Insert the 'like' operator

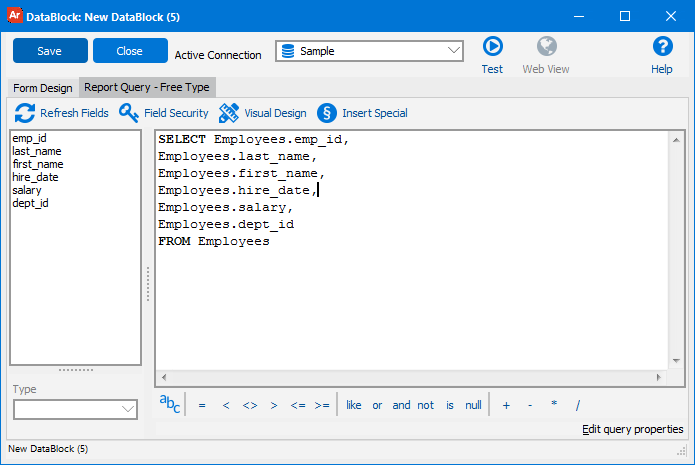tap(354, 405)
